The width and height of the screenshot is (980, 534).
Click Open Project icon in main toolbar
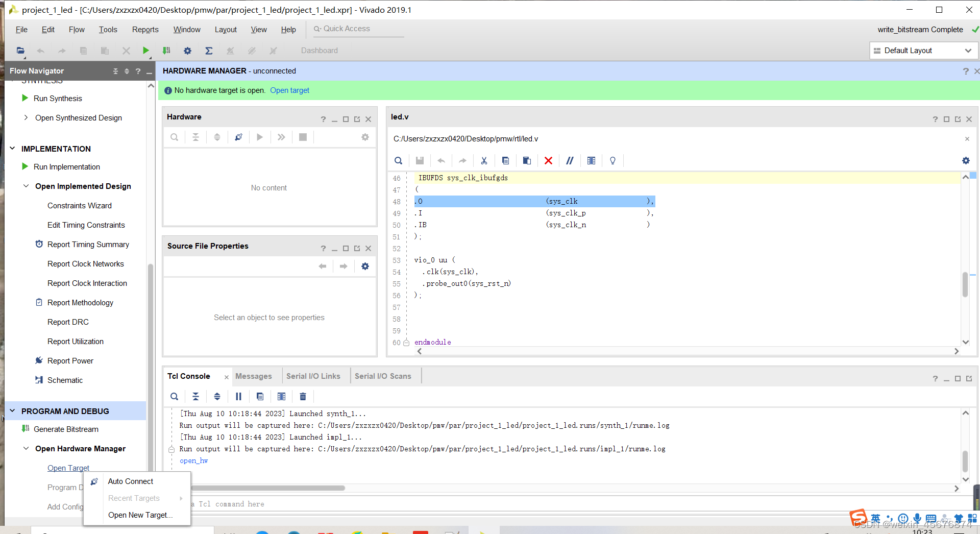pos(20,51)
